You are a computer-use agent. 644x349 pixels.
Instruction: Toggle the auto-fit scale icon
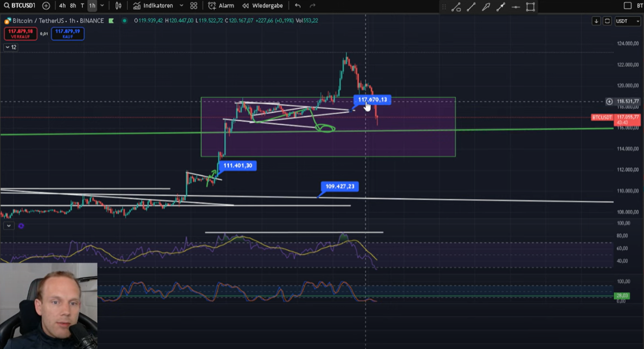(607, 21)
